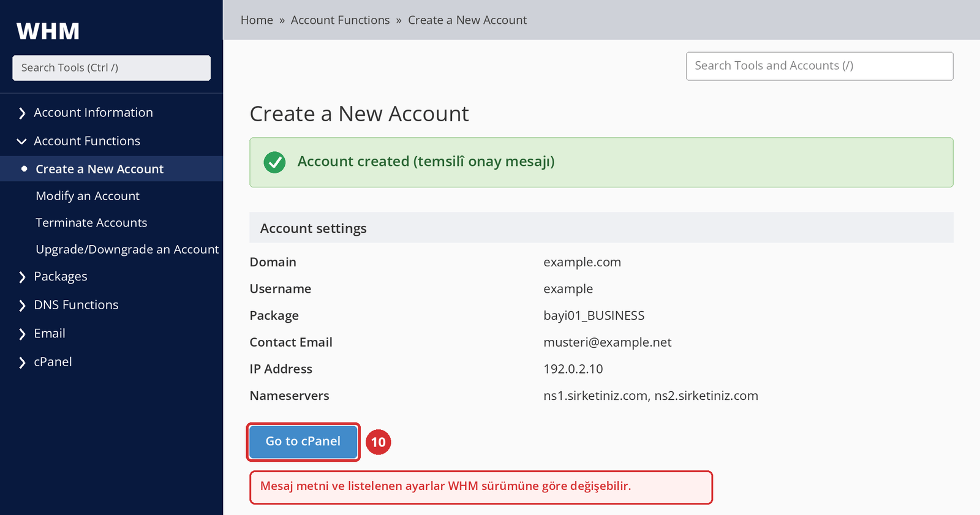980x515 pixels.
Task: Open Modify an Account in sidebar
Action: pos(88,196)
